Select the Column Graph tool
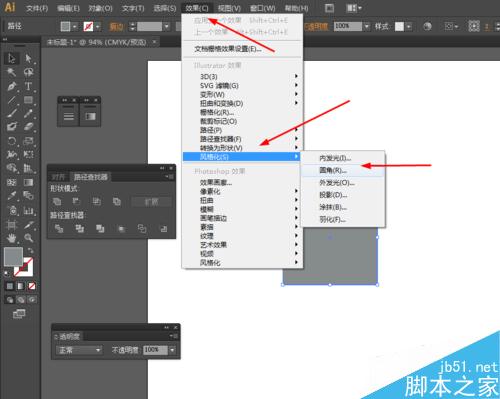Screen dimensions: 500x399 pos(28,210)
